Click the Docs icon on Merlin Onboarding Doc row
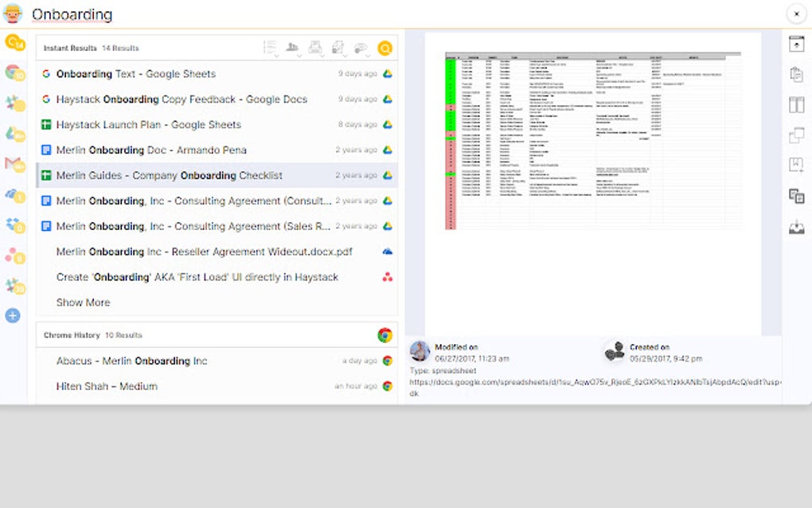The image size is (812, 508). [x=46, y=150]
